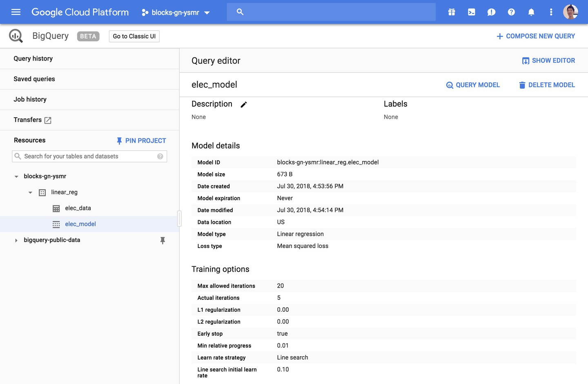
Task: Click the Date created value
Action: tap(310, 186)
